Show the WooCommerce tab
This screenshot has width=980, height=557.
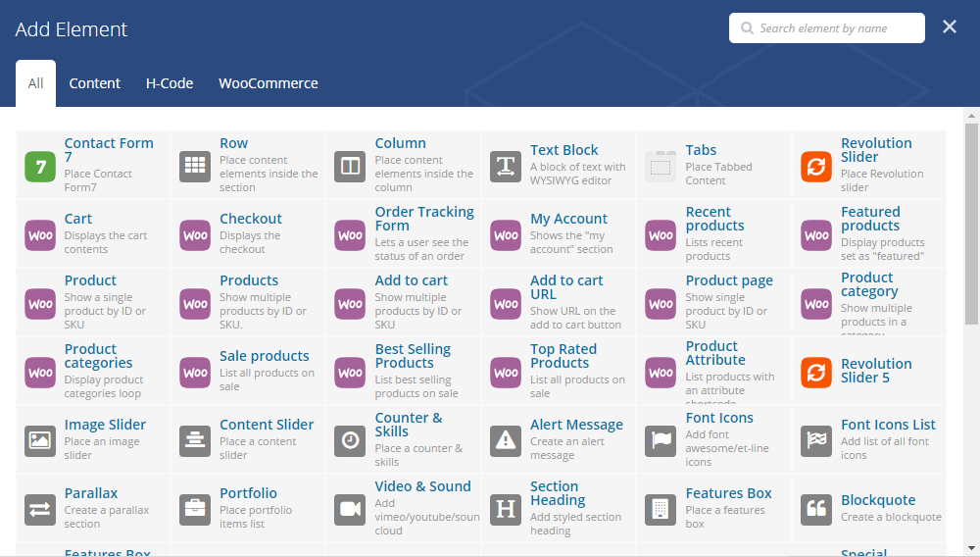tap(269, 83)
